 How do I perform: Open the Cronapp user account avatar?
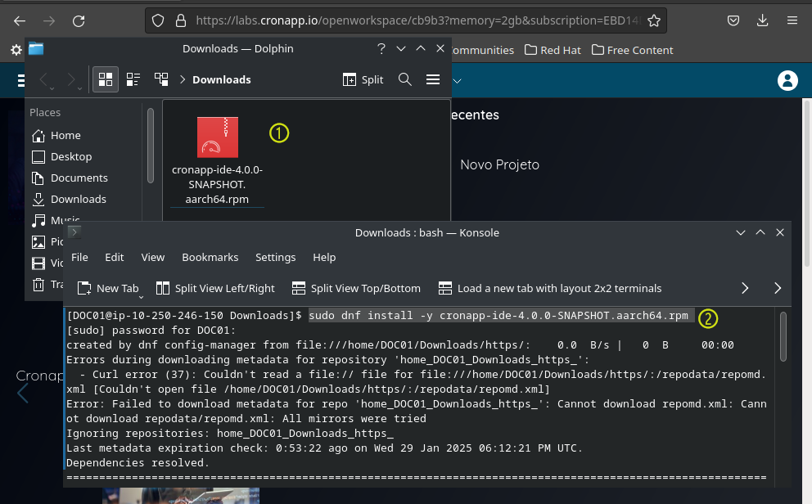tap(787, 81)
